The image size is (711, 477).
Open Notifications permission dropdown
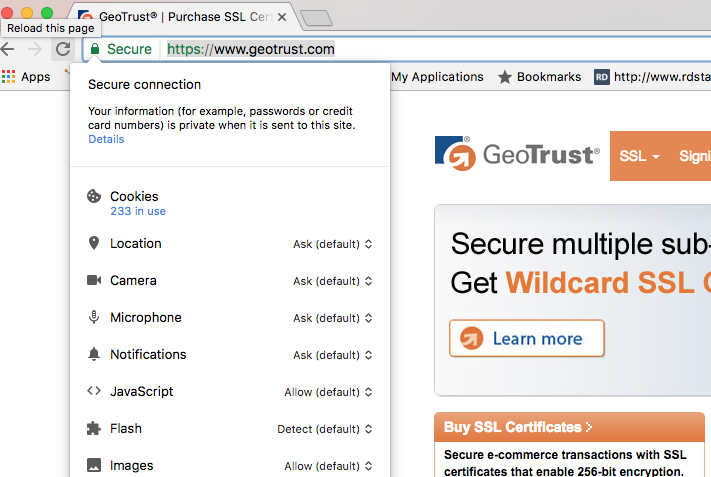tap(332, 355)
